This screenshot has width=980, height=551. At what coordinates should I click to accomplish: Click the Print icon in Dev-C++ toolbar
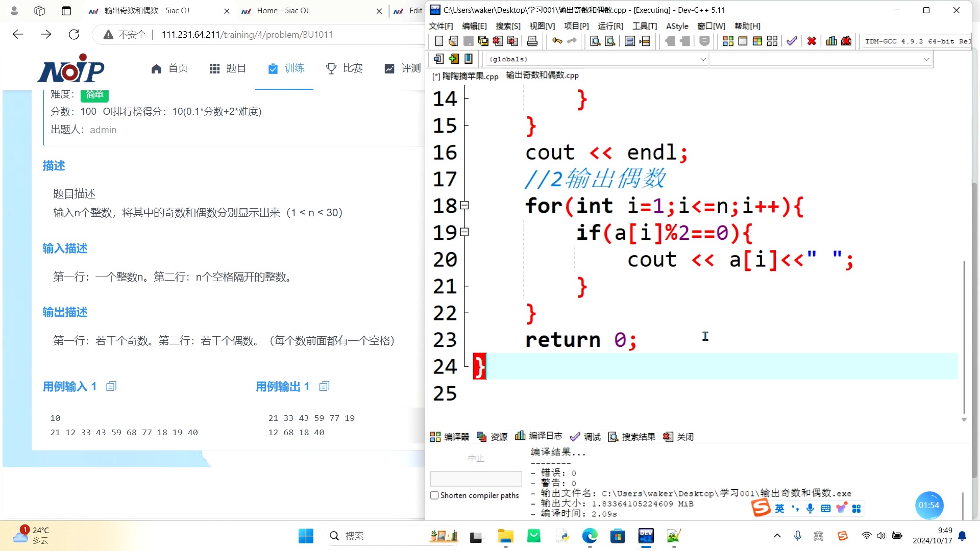pos(532,41)
